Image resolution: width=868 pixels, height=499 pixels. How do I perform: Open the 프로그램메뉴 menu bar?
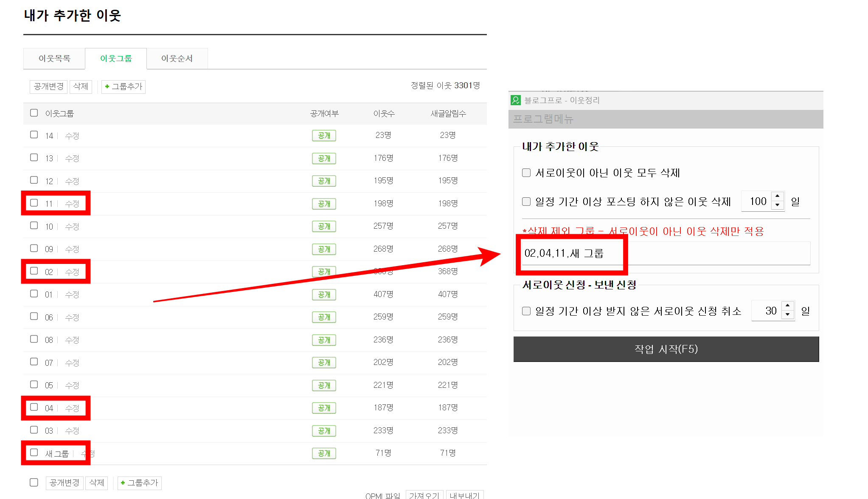pos(543,119)
